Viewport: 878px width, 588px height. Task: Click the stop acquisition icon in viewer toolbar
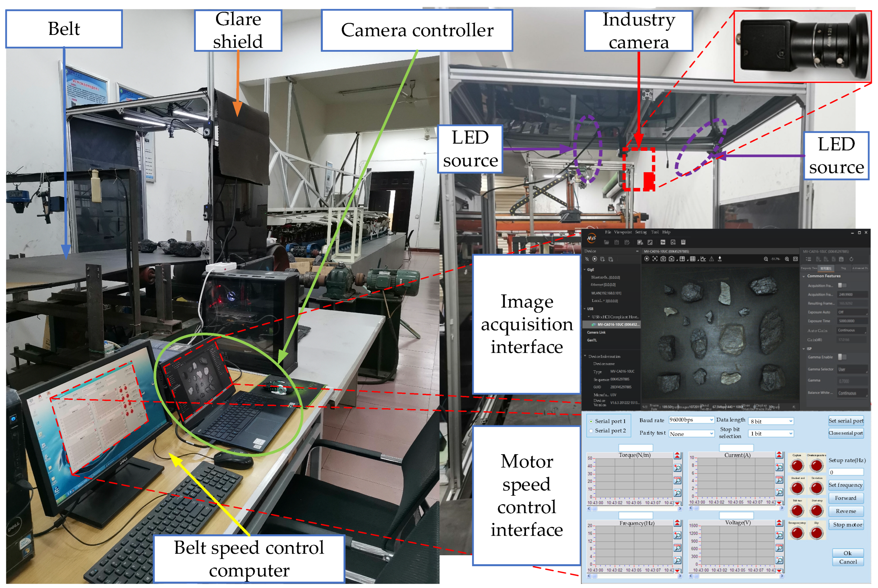647,259
